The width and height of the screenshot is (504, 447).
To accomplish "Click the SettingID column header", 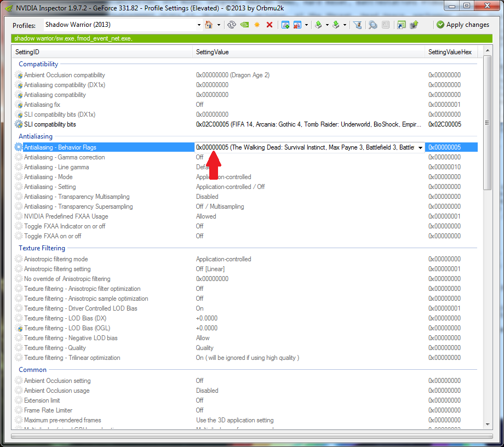I will (x=103, y=52).
